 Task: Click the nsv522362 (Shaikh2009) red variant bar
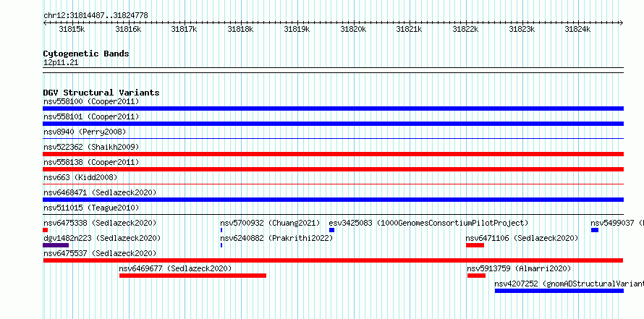pyautogui.click(x=333, y=154)
